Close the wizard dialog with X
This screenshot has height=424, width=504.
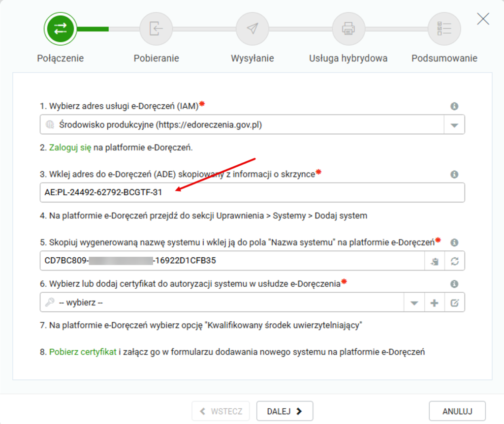483,19
